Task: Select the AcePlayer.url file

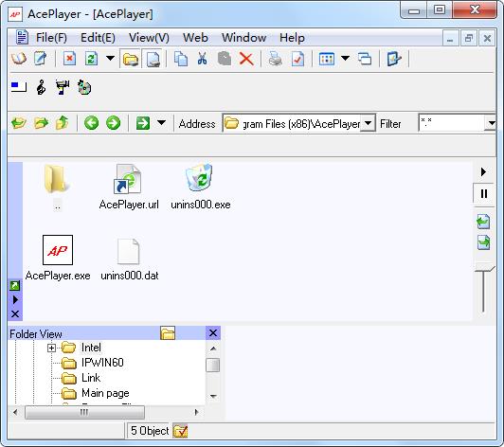Action: coord(129,187)
